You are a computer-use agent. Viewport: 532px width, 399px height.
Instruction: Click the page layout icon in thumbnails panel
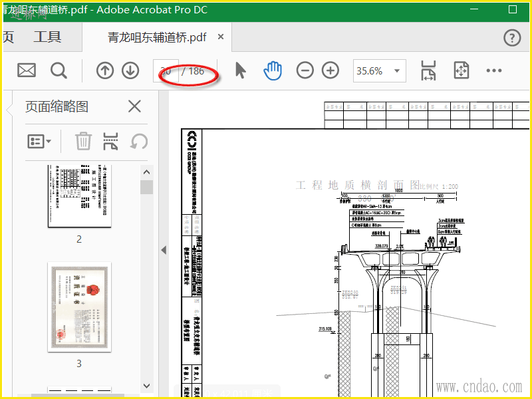coord(110,141)
